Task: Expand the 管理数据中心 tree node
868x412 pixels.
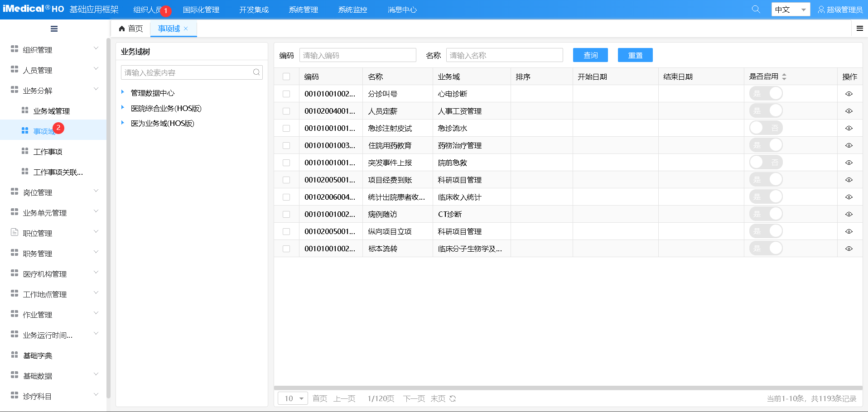Action: [x=122, y=92]
